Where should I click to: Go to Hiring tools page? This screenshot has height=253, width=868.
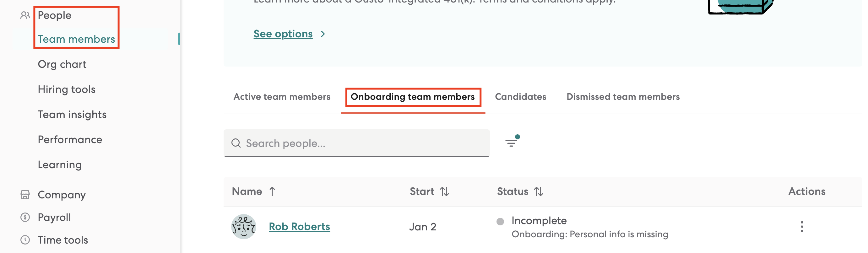(67, 89)
